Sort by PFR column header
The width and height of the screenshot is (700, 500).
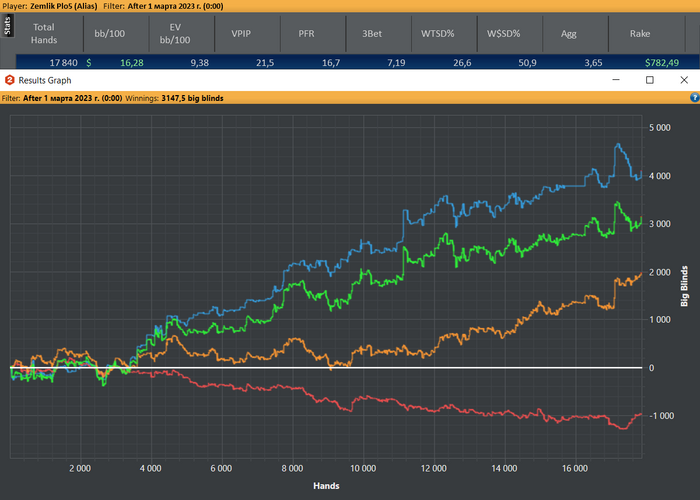[306, 33]
